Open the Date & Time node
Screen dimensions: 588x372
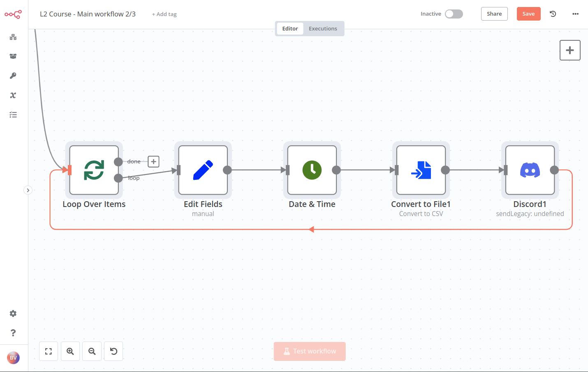(312, 170)
